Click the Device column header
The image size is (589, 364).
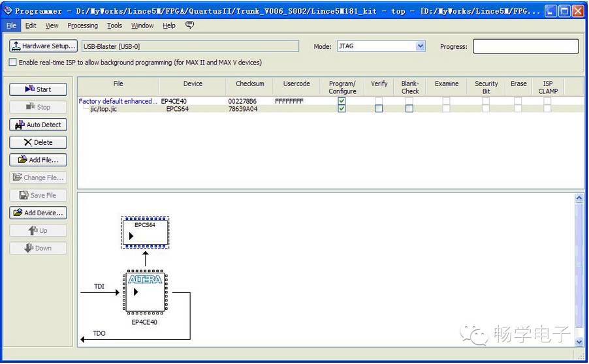193,87
